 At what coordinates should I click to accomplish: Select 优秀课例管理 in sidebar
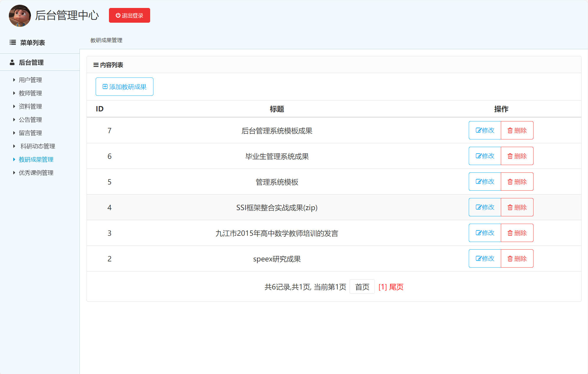[x=36, y=173]
